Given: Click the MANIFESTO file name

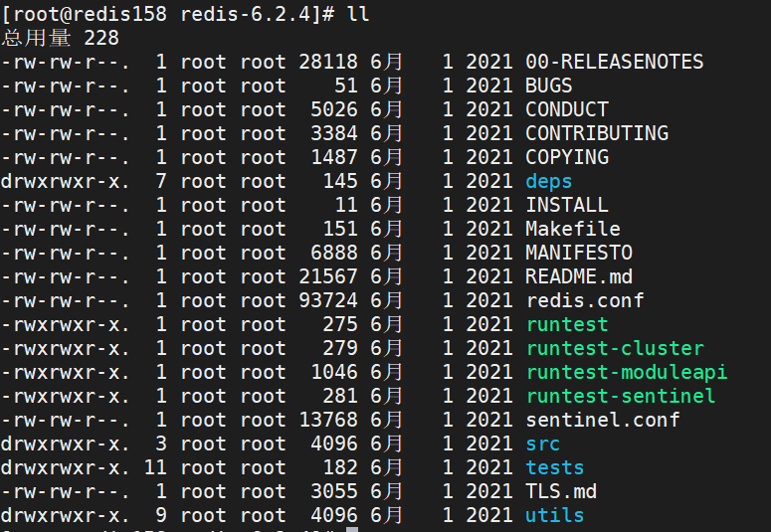Looking at the screenshot, I should click(x=578, y=253).
